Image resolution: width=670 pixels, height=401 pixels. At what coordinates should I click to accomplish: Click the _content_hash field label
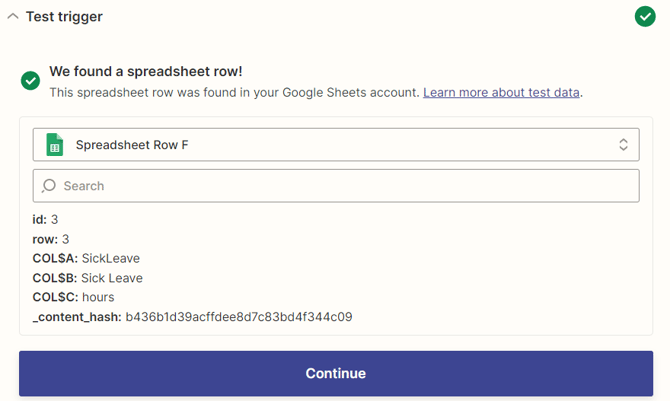77,317
